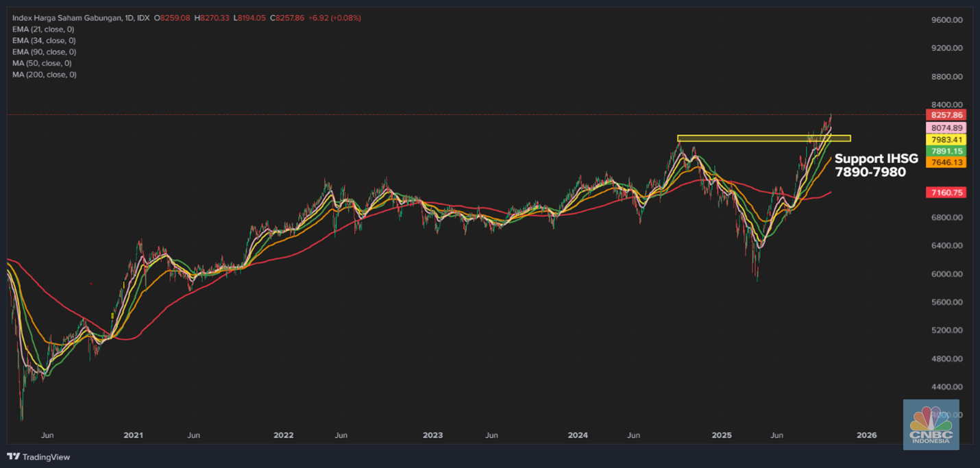This screenshot has width=980, height=468.
Task: Select the EMA (21, close, 0) legend
Action: click(x=44, y=29)
